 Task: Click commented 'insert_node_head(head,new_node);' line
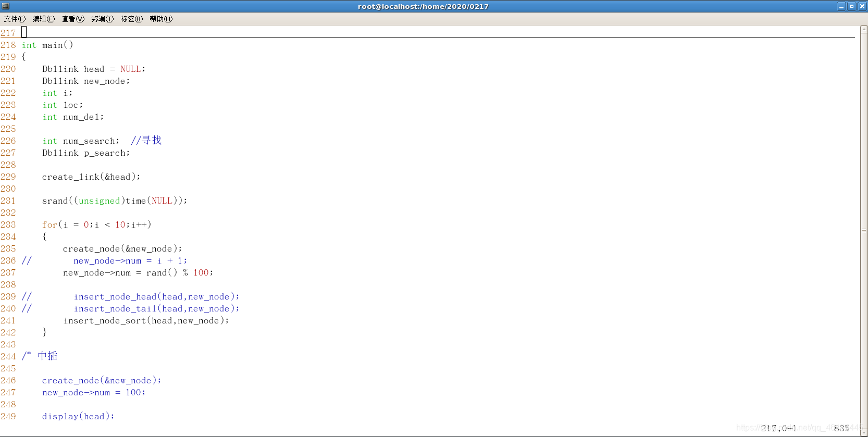click(x=156, y=297)
